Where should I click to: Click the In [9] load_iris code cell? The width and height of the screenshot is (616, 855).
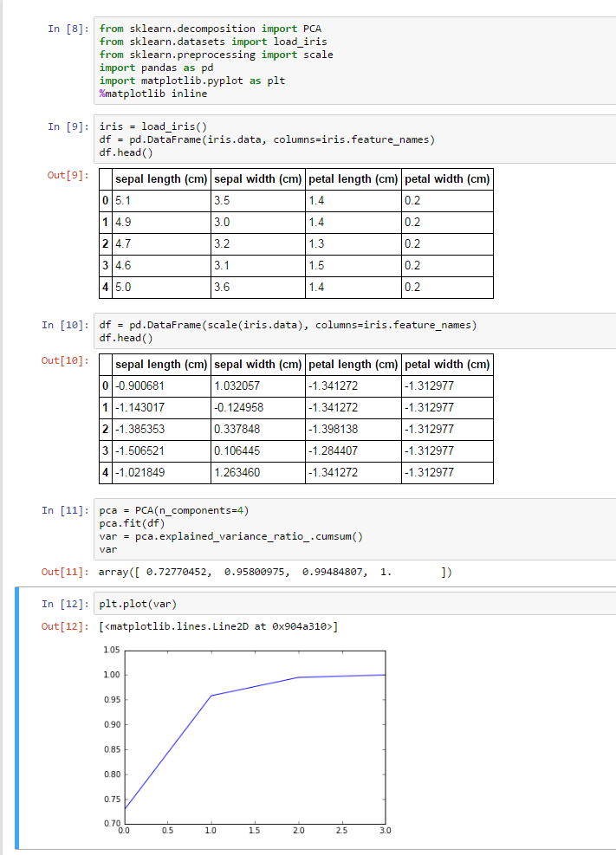[355, 139]
